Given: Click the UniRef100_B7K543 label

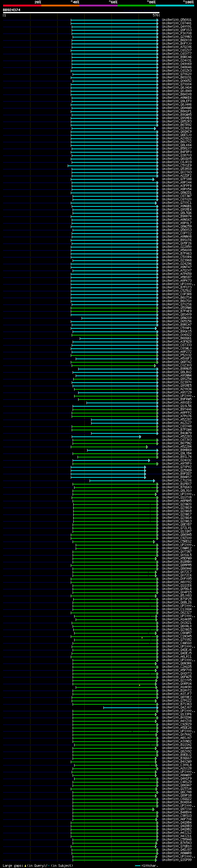Looking at the screenshot, I should pyautogui.click(x=177, y=843).
